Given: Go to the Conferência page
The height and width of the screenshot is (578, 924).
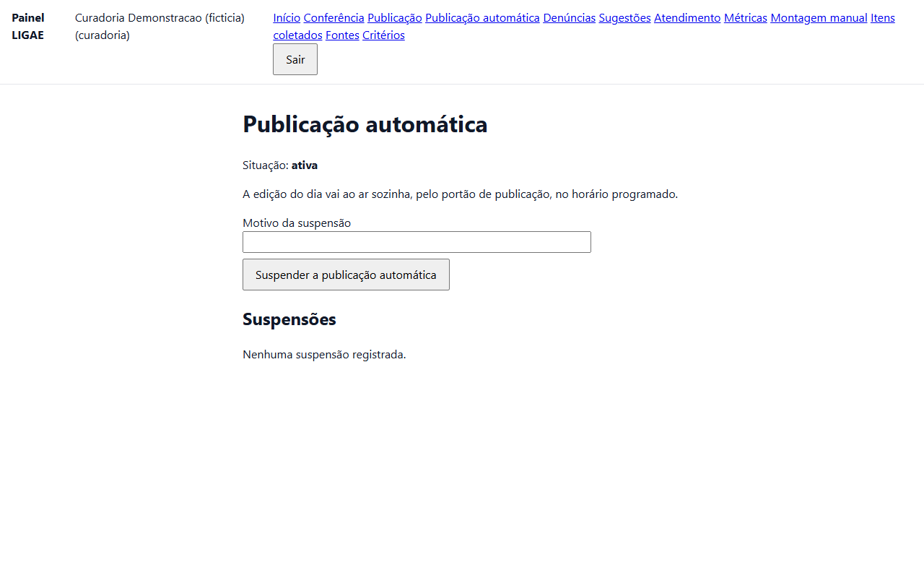Looking at the screenshot, I should pos(334,18).
